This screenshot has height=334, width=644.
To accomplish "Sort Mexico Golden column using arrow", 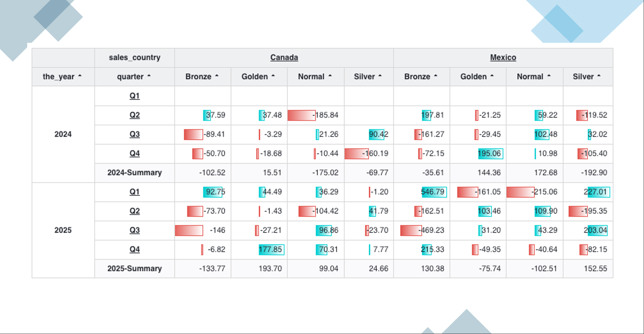I will [492, 76].
